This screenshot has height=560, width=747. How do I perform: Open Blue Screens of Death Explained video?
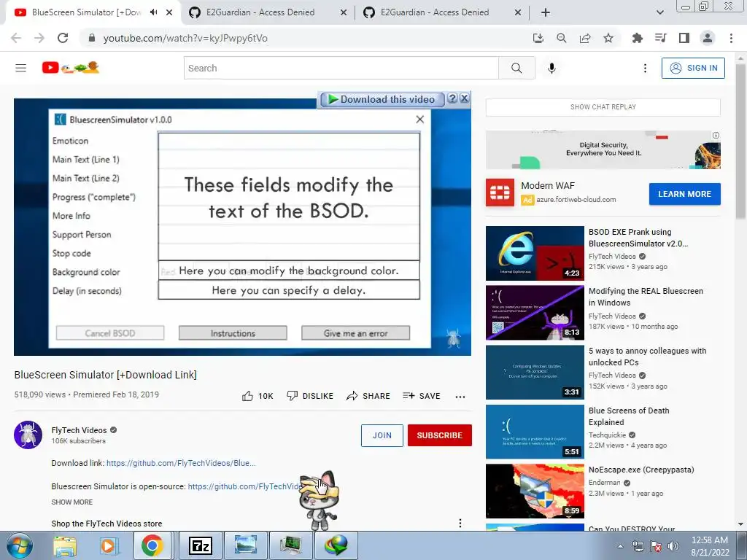(535, 432)
